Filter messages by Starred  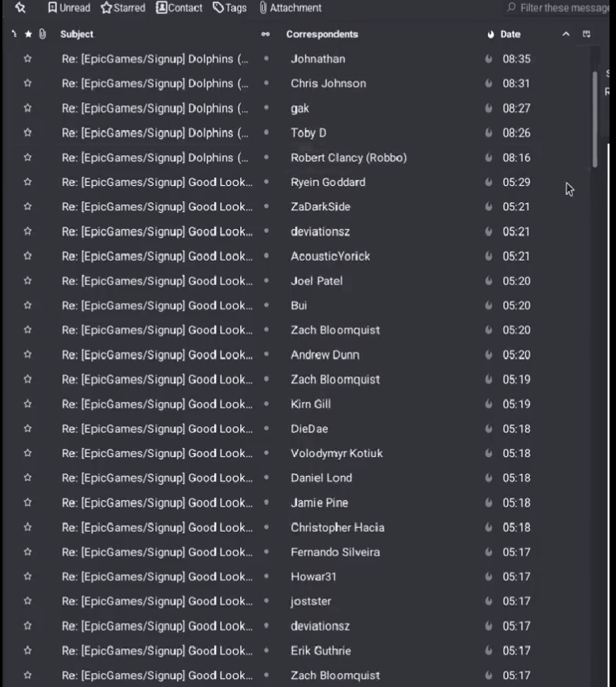point(123,8)
